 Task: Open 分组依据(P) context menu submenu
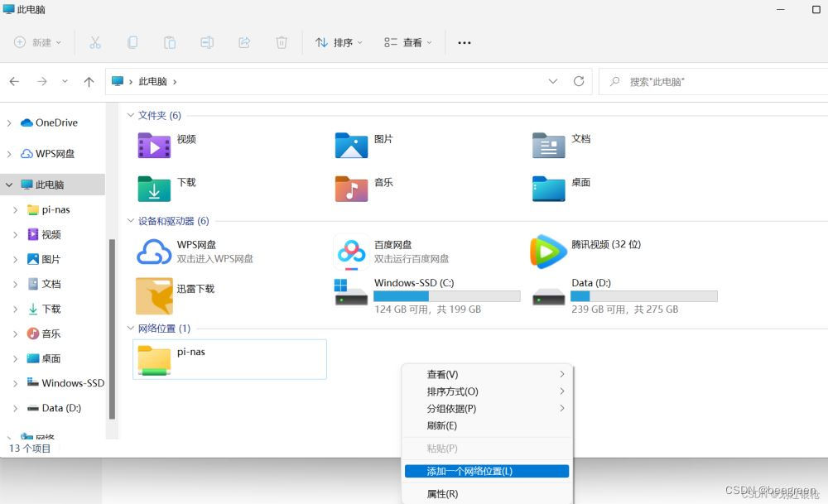point(487,409)
